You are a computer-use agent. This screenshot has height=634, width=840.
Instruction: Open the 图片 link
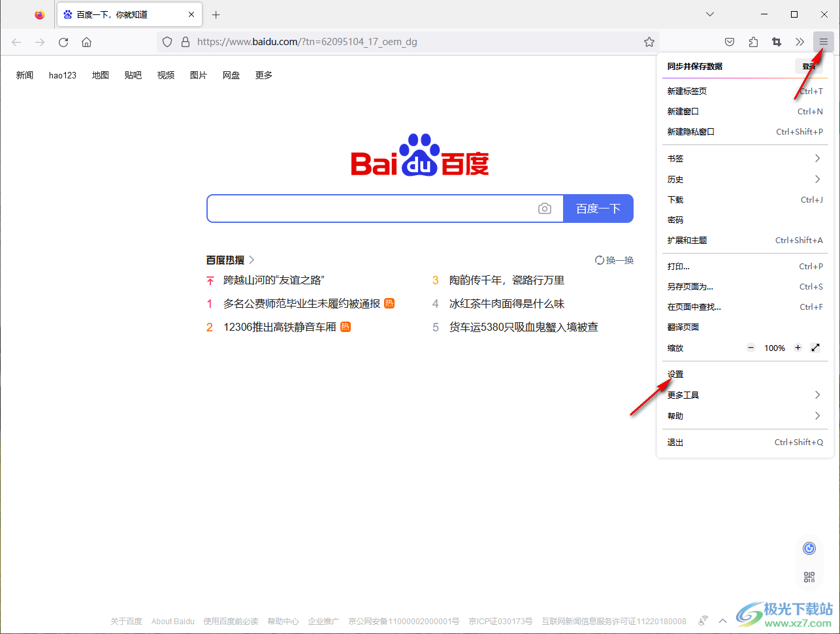199,75
